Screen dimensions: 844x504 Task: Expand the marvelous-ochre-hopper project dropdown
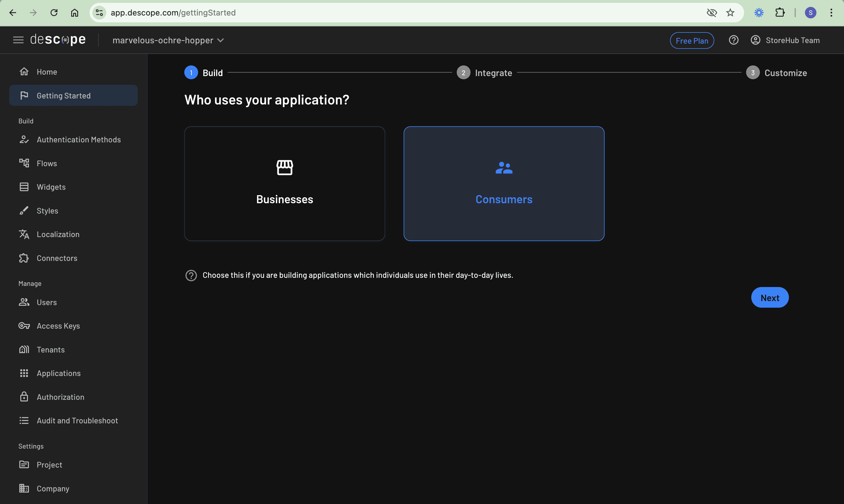pyautogui.click(x=168, y=40)
